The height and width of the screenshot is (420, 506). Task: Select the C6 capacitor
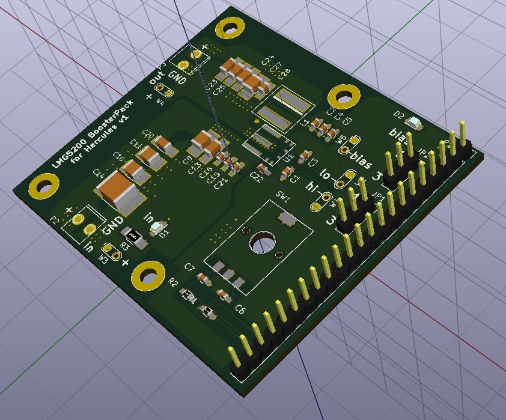coord(225,296)
